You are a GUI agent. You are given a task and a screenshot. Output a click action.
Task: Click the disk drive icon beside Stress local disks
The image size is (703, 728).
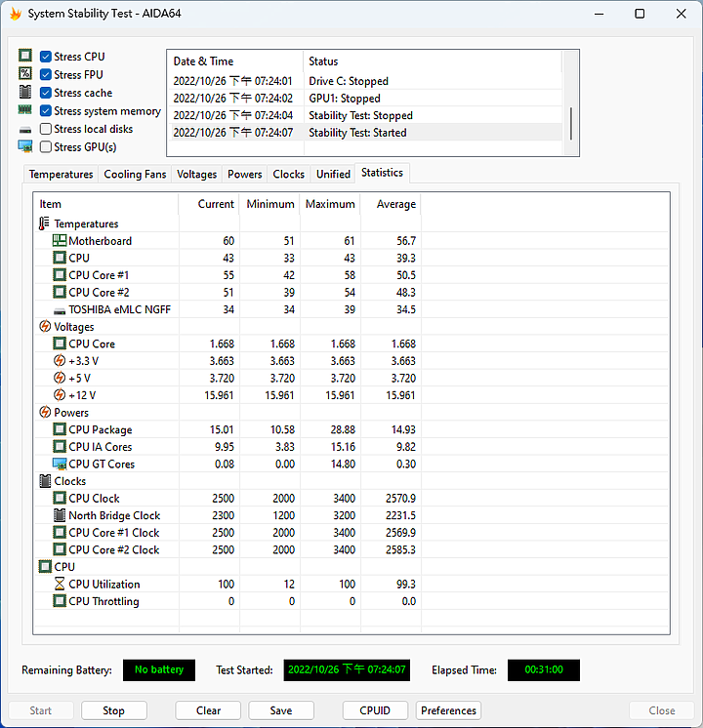[25, 130]
